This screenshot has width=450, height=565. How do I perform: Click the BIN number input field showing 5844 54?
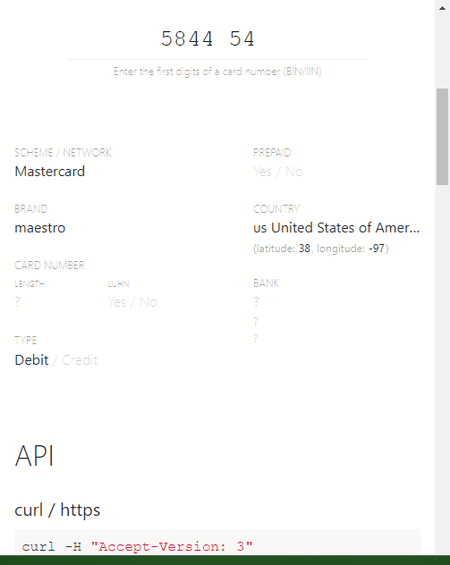click(x=217, y=39)
